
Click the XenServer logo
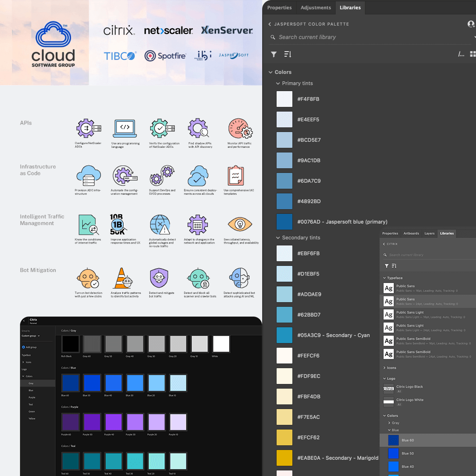(x=227, y=30)
